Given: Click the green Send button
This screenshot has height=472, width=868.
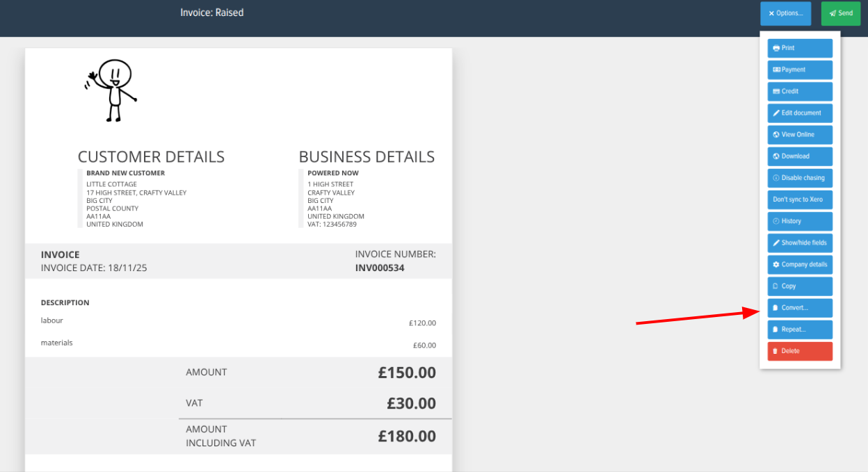Looking at the screenshot, I should (840, 13).
